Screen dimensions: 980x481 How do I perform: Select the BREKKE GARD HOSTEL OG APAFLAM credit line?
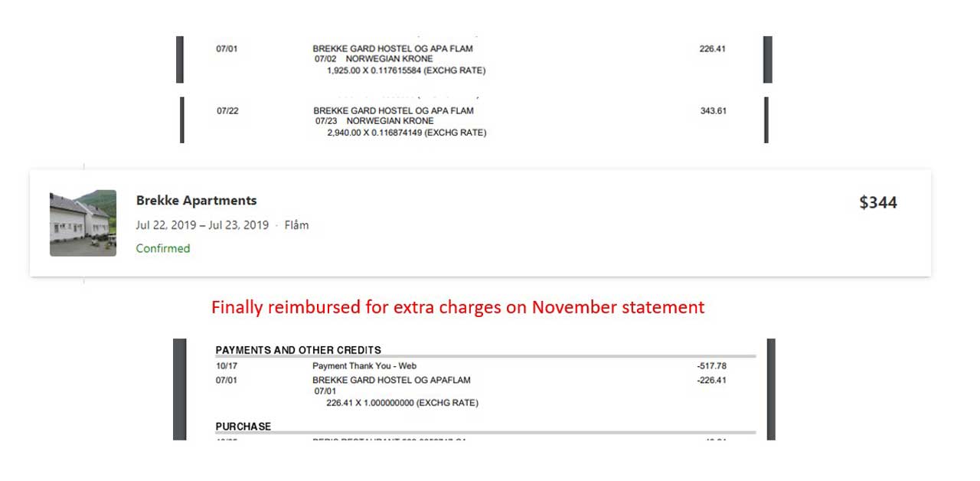[391, 380]
